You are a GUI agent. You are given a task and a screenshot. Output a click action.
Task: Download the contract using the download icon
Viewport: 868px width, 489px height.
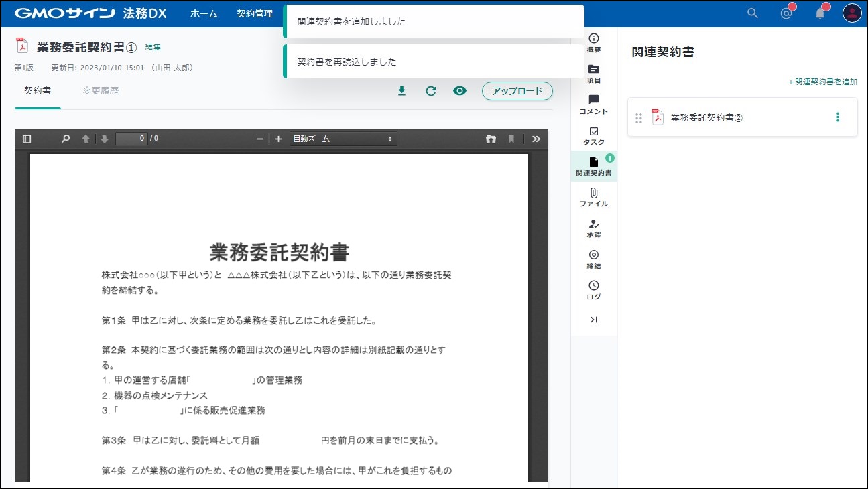tap(402, 91)
